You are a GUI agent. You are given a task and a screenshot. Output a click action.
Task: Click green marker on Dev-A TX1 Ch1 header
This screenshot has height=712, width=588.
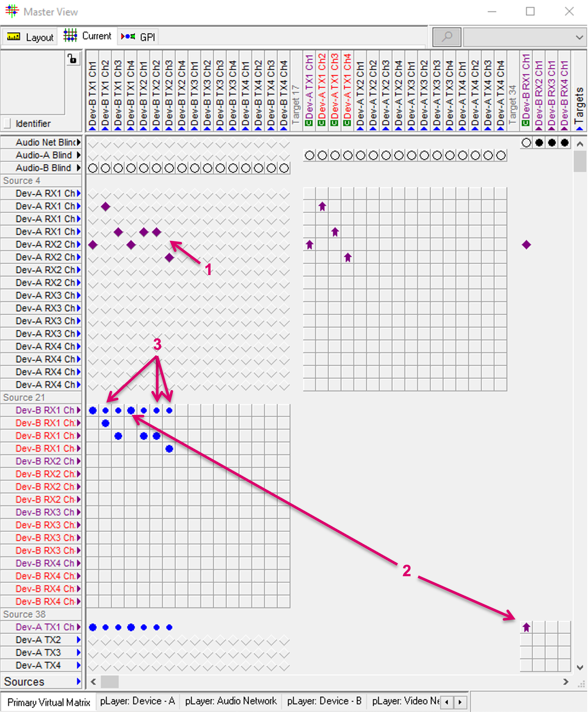(x=309, y=123)
